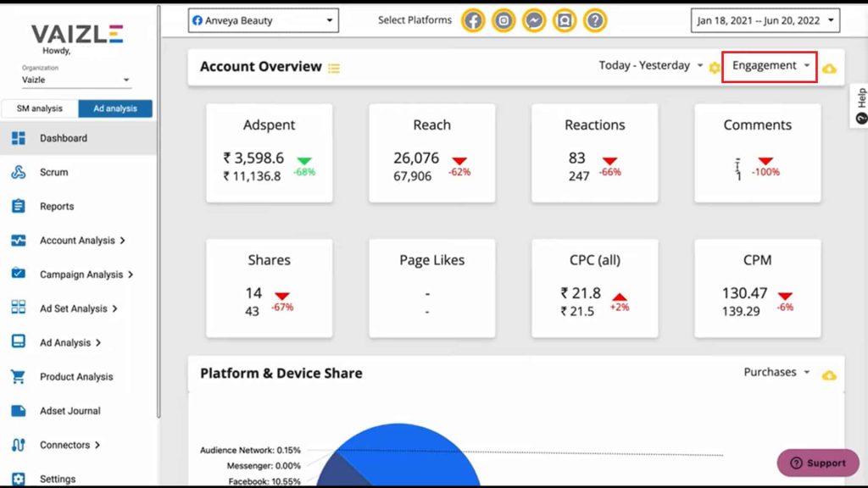Viewport: 868px width, 488px height.
Task: Click the Reports clipboard icon
Action: [19, 206]
